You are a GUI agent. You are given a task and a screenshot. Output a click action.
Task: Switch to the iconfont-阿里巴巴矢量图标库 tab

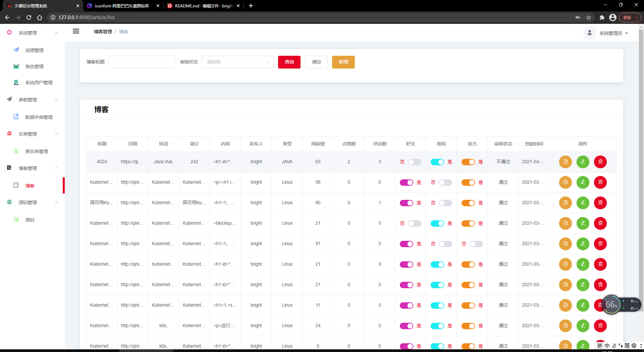click(121, 6)
